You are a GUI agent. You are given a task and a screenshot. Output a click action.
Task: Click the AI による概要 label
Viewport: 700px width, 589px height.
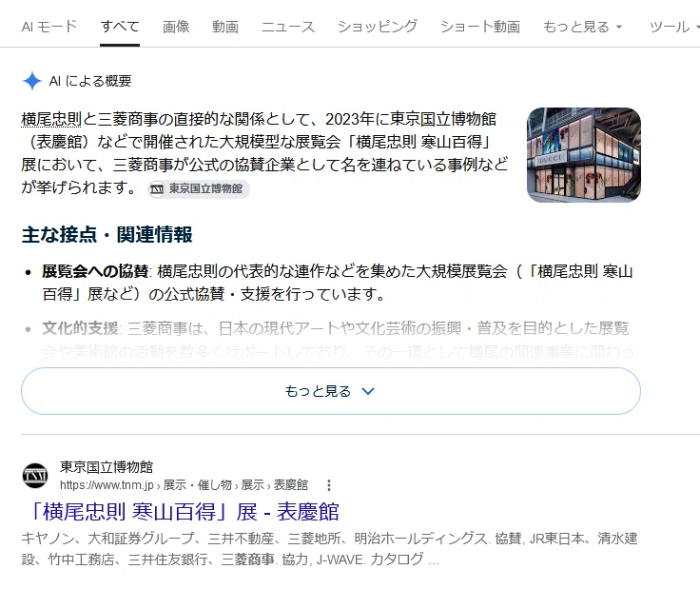pyautogui.click(x=90, y=81)
